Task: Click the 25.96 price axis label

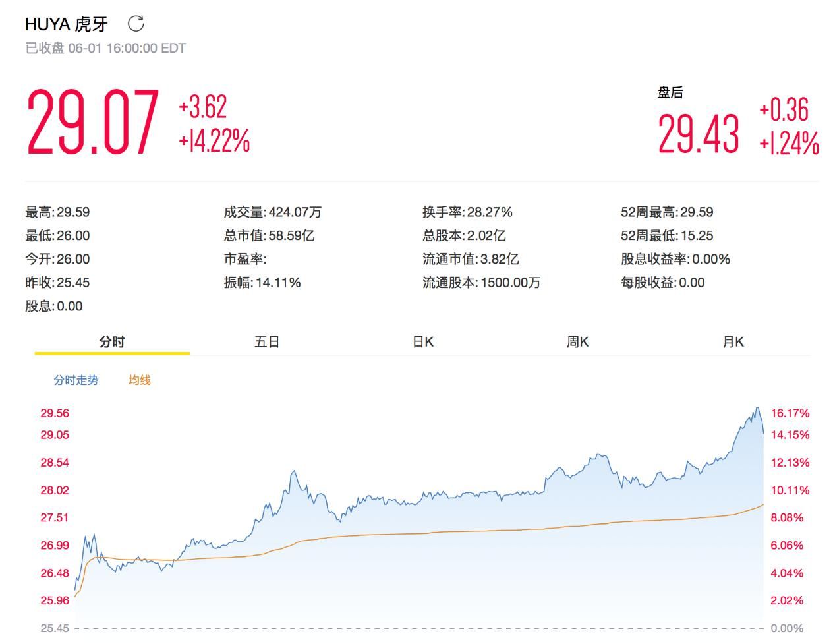Action: [x=55, y=600]
